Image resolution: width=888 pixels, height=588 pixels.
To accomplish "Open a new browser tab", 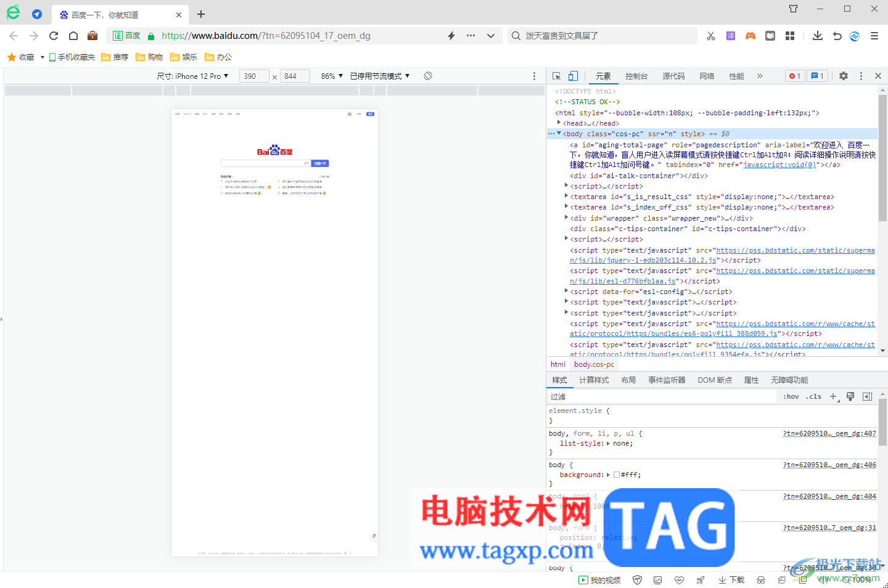I will (x=201, y=14).
